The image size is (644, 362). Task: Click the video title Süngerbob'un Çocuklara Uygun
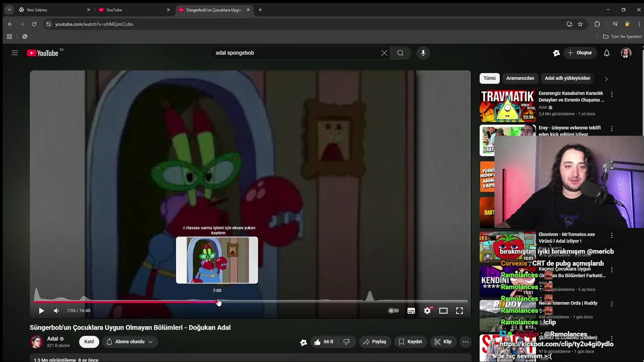click(130, 327)
